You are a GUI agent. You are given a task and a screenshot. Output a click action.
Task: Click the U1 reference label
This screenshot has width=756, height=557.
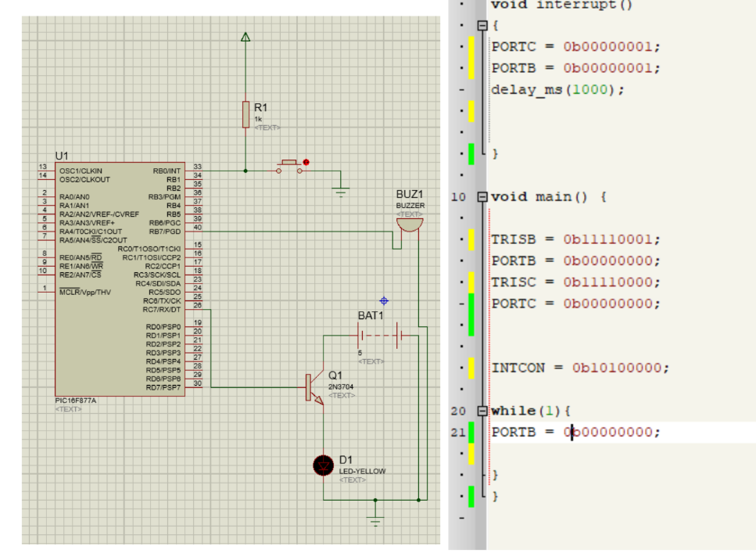62,156
